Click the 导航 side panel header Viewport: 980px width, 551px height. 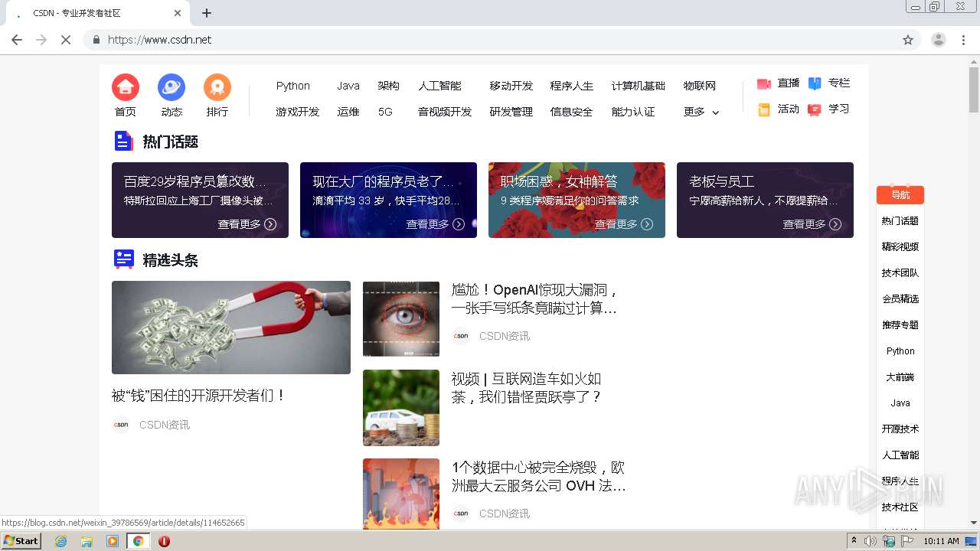tap(900, 195)
